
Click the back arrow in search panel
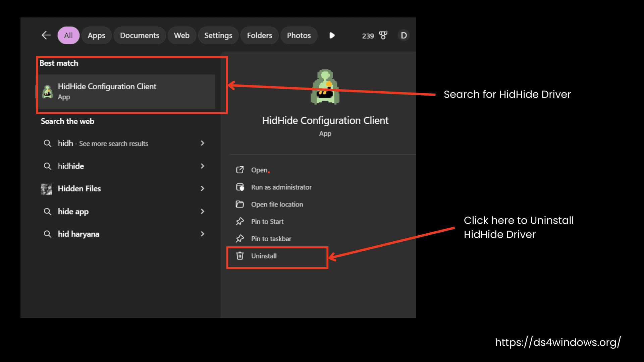point(46,35)
